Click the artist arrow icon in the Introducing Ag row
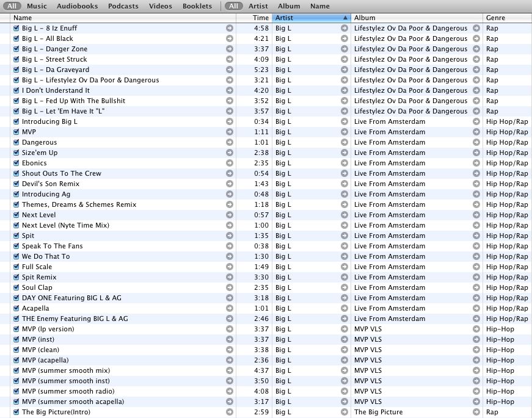 tap(344, 194)
